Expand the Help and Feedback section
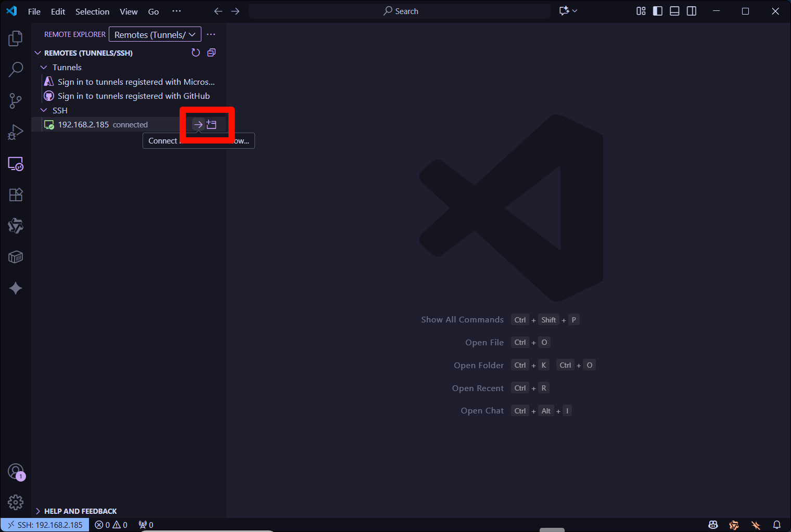This screenshot has height=532, width=791. (x=80, y=511)
